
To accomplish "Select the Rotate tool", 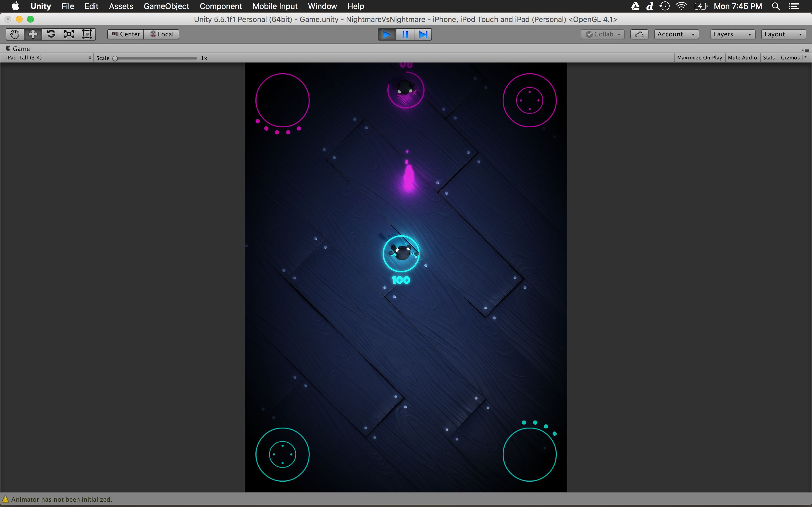I will coord(51,34).
